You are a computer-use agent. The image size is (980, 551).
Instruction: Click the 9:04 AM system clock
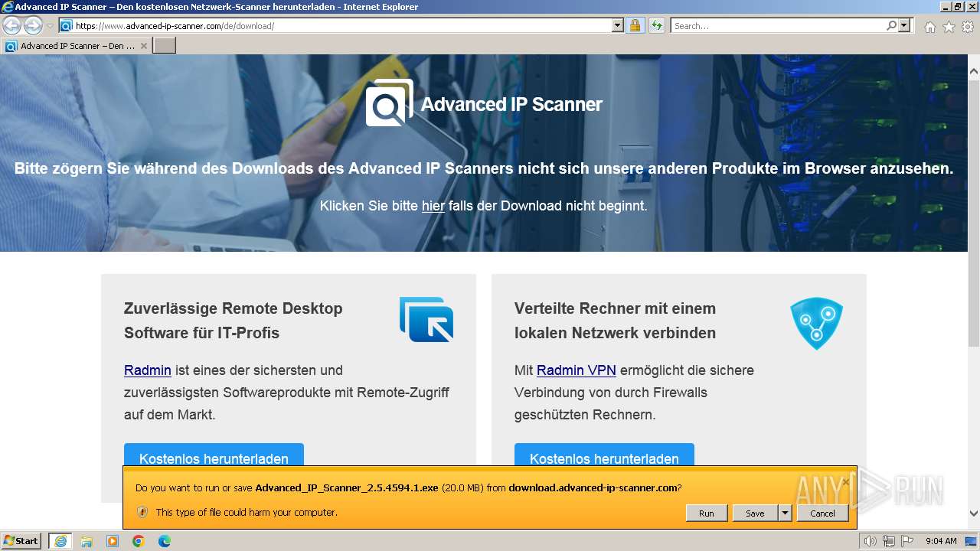pos(941,541)
